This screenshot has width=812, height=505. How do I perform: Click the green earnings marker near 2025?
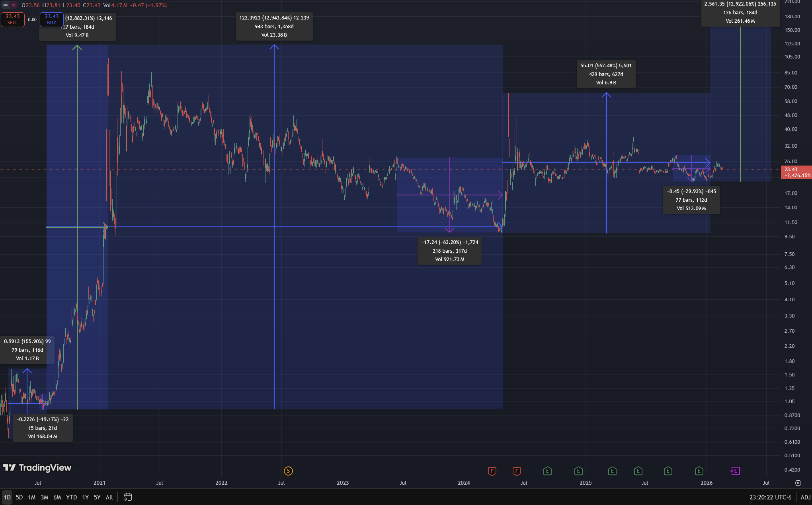pos(578,471)
